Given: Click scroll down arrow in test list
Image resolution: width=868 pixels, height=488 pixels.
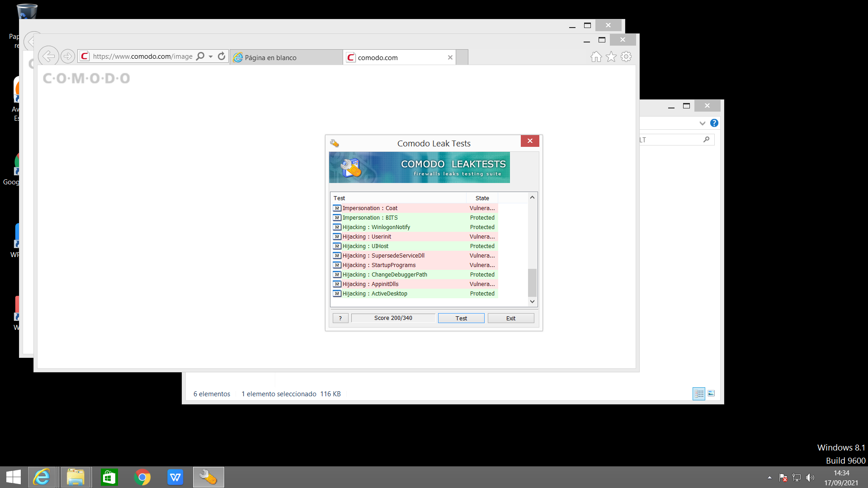Looking at the screenshot, I should point(532,301).
